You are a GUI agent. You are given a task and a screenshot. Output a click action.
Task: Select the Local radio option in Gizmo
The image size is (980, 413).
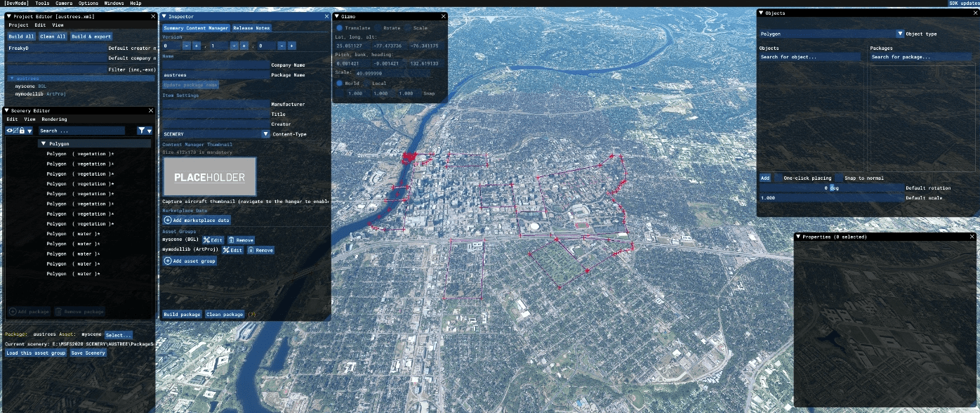[366, 84]
